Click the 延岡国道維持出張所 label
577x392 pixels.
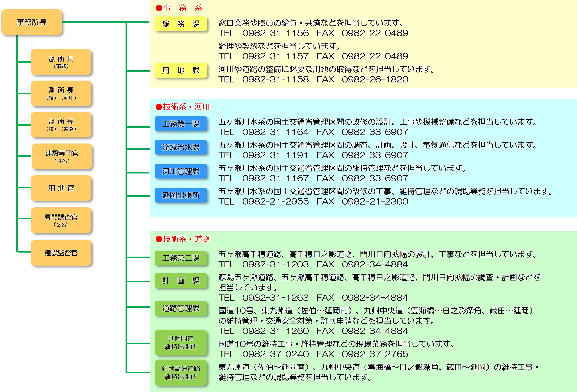pos(181,342)
